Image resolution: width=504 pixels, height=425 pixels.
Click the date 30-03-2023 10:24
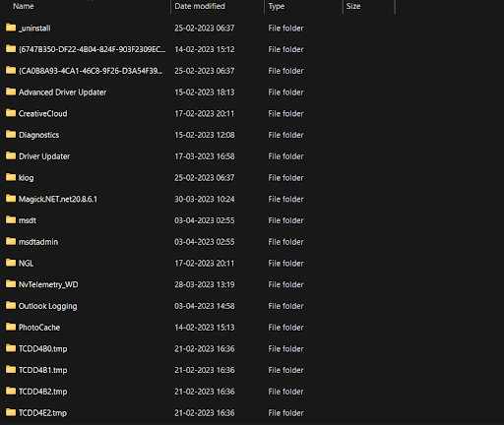point(205,199)
